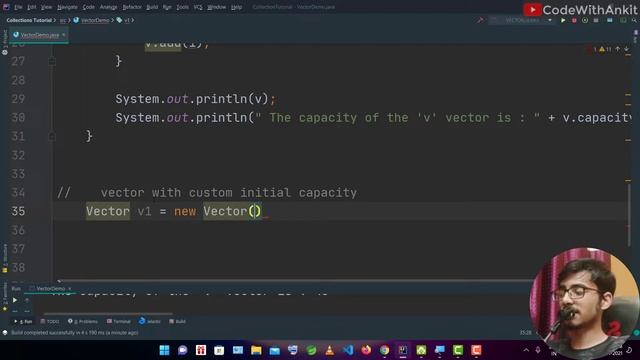Show hidden system tray icons chevron
This screenshot has height=360, width=640.
526,350
